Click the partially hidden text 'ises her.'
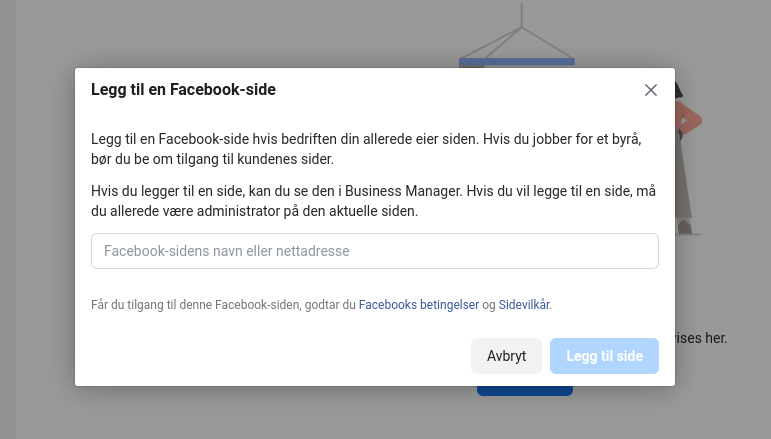This screenshot has width=771, height=439. [x=701, y=338]
